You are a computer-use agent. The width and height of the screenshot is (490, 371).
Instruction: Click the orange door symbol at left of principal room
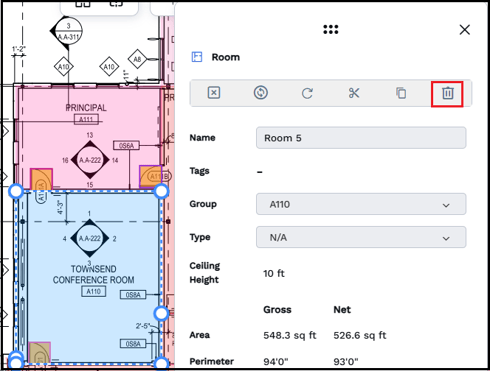point(41,179)
